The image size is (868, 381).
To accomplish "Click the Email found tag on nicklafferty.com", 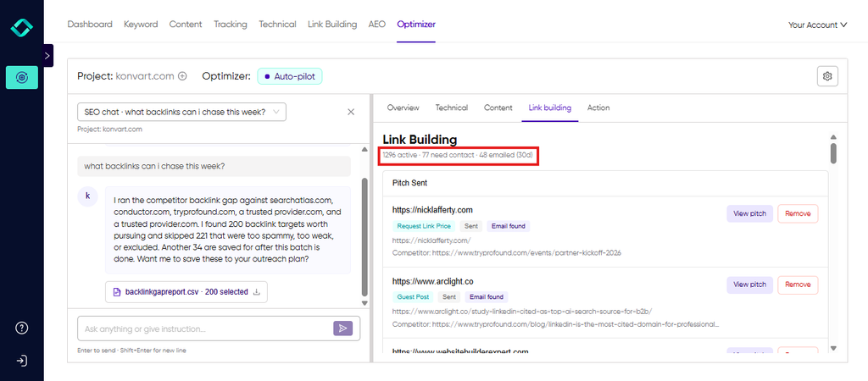I will [x=509, y=226].
